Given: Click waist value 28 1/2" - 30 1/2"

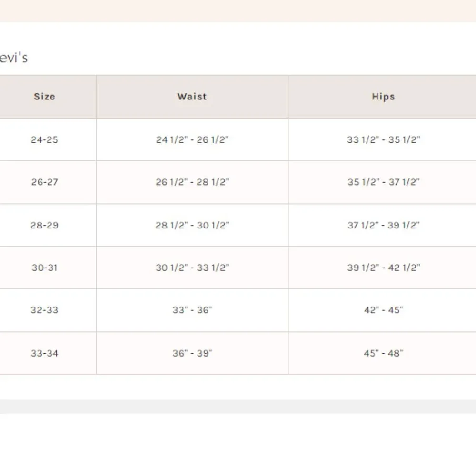Looking at the screenshot, I should tap(192, 225).
